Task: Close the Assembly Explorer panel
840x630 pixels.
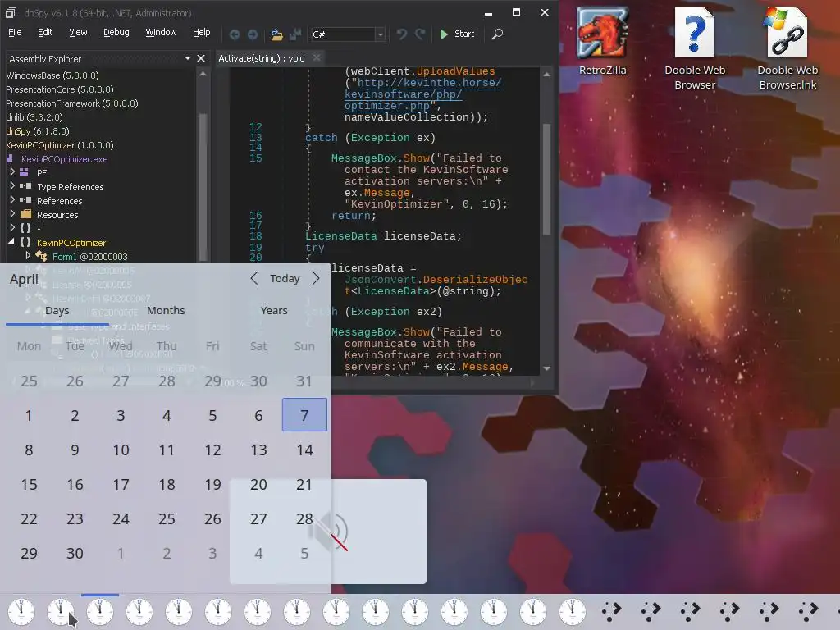Action: coord(201,58)
